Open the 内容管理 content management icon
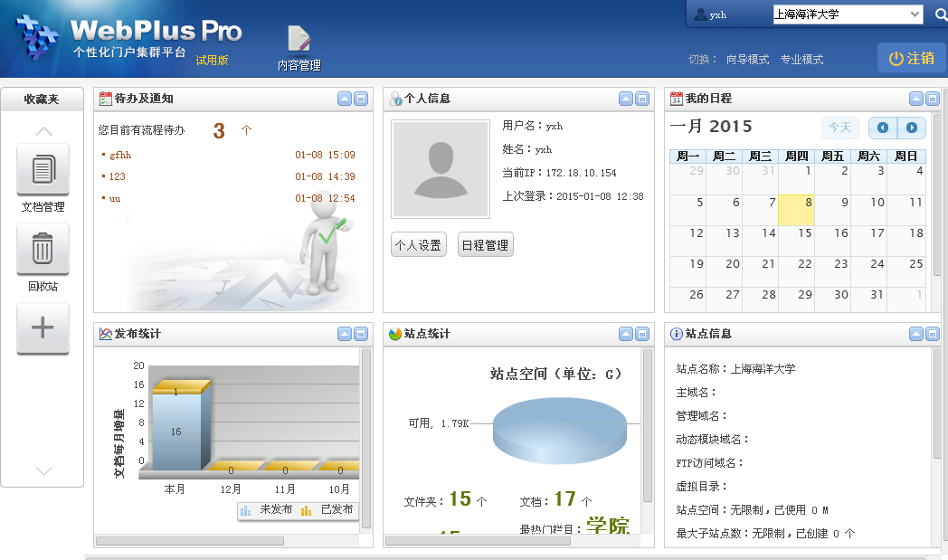 coord(299,47)
